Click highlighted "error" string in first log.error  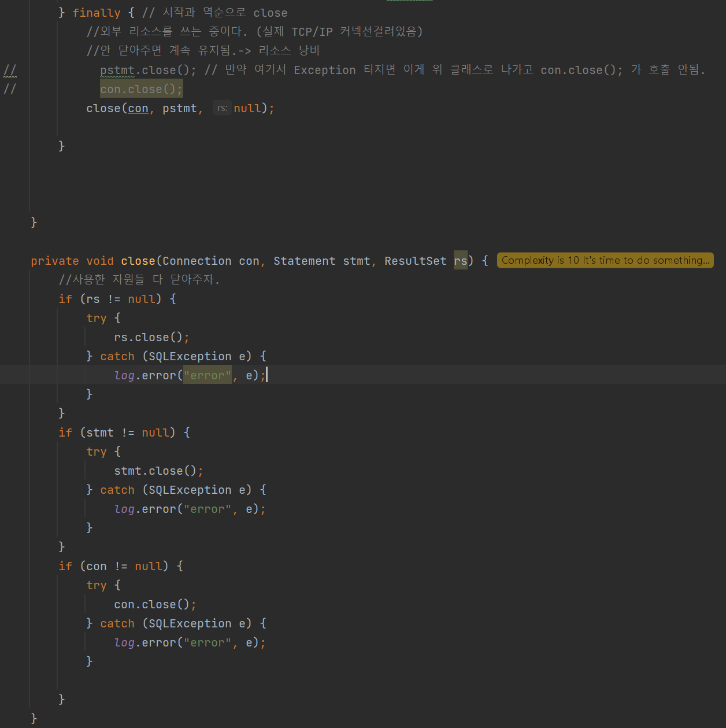(208, 375)
